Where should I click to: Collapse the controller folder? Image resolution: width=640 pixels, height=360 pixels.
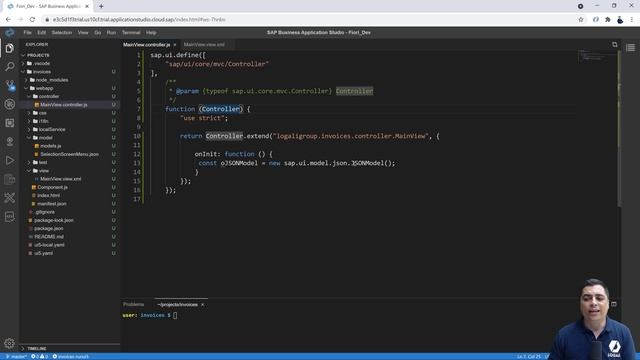pos(29,96)
